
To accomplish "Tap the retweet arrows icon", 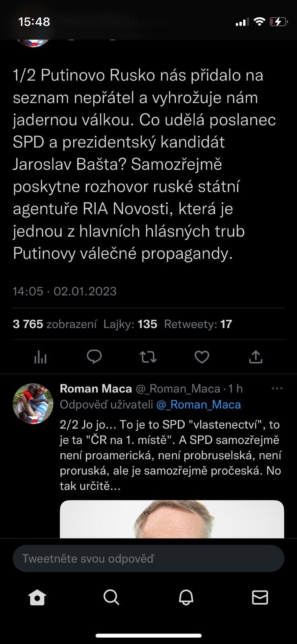I will pos(148,357).
